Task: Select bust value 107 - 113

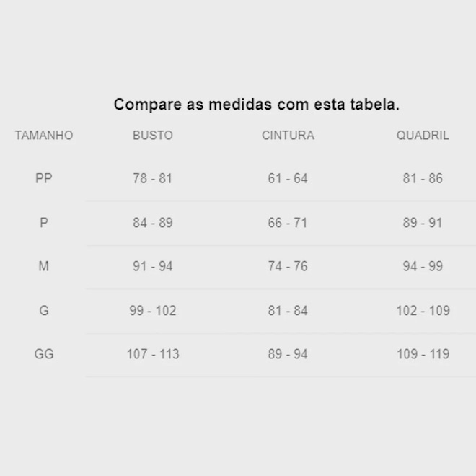Action: [x=152, y=354]
